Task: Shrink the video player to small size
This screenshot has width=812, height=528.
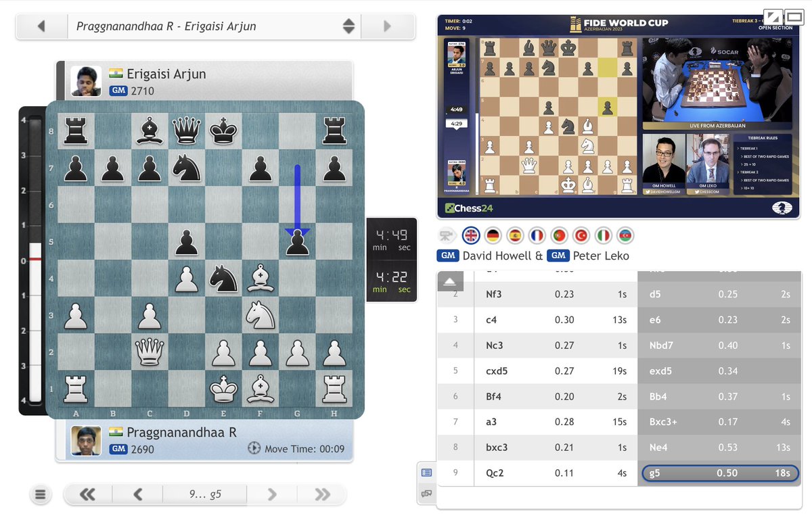Action: [773, 16]
